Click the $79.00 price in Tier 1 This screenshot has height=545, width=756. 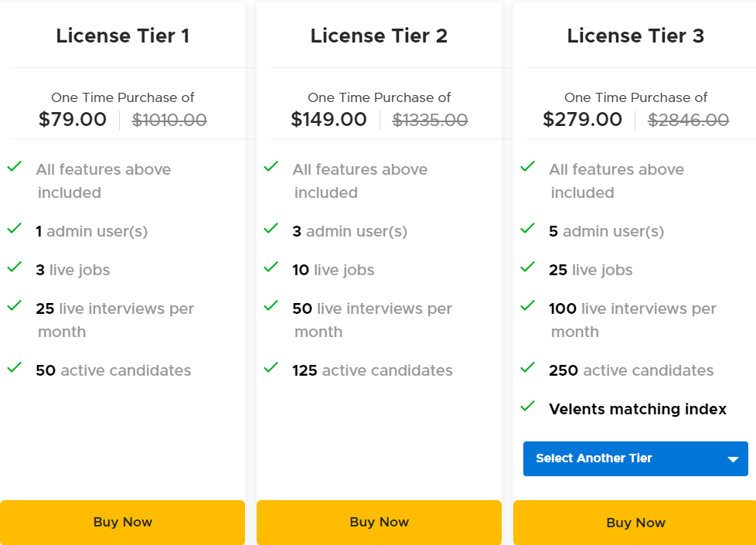pyautogui.click(x=73, y=119)
